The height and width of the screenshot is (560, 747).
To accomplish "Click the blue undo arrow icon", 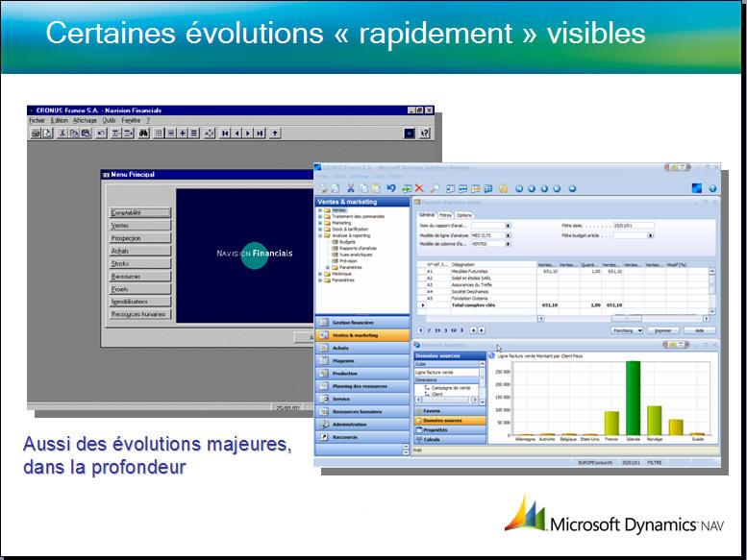I will click(390, 188).
